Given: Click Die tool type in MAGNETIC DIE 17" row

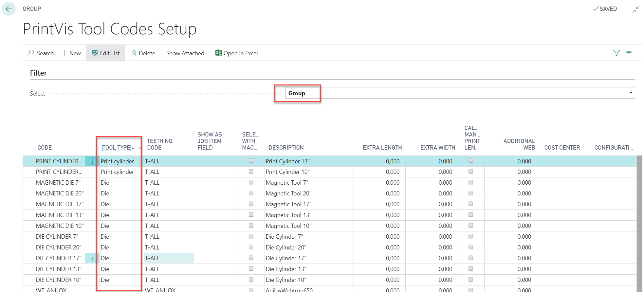Looking at the screenshot, I should (x=121, y=204).
